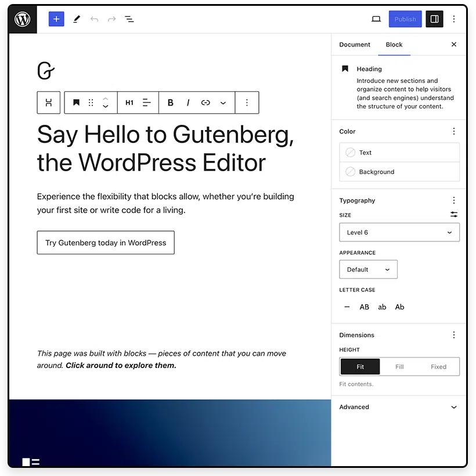Open the top bar Options menu
Screen dimensions: 476x476
click(454, 19)
